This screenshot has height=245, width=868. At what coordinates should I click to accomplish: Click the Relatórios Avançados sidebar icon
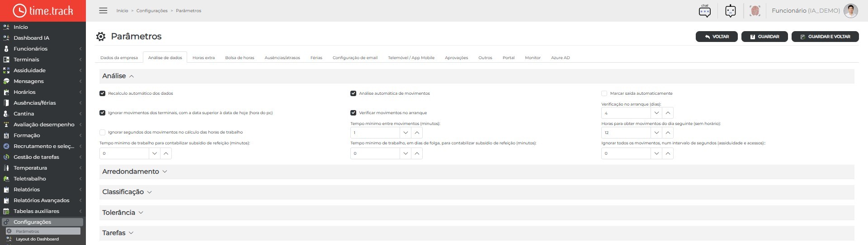[6, 200]
